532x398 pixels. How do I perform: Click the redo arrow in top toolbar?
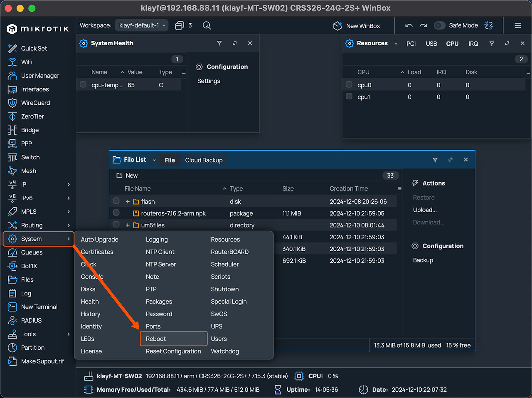[423, 25]
